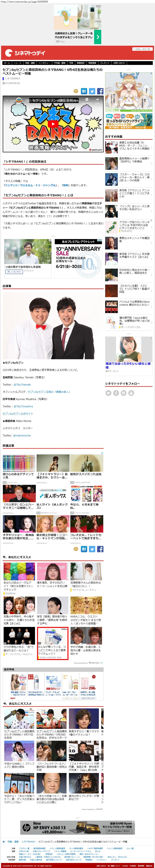155x868 pixels.
Task: Open recommended article KARAニコル、ウエスト100センチ超え
Action: (86, 611)
